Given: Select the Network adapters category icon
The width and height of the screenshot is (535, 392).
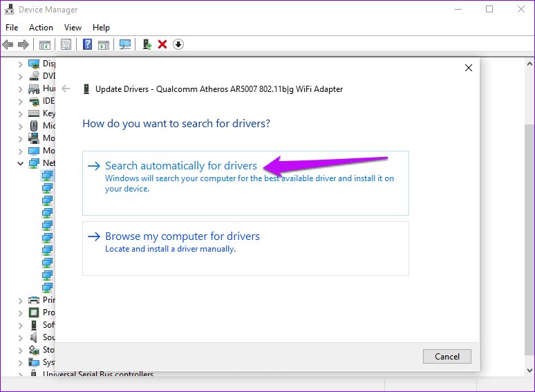Looking at the screenshot, I should tap(34, 163).
